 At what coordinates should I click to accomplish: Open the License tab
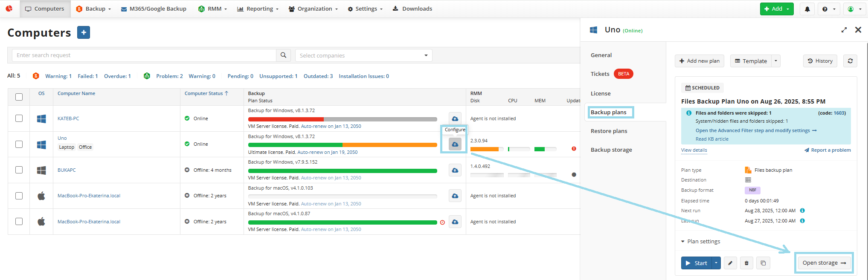601,94
